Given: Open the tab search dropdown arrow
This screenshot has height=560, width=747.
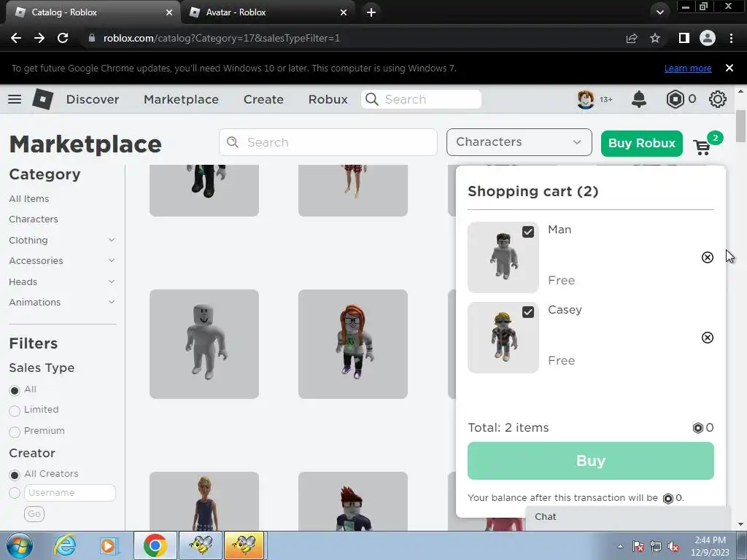Looking at the screenshot, I should (659, 12).
